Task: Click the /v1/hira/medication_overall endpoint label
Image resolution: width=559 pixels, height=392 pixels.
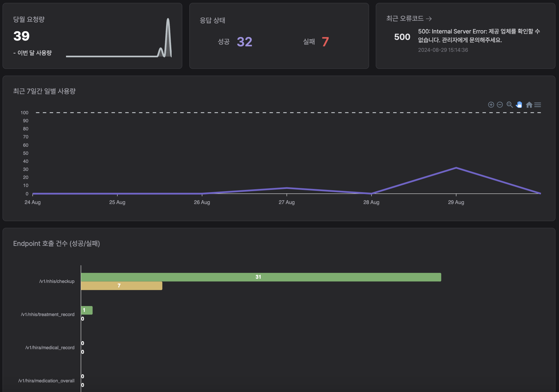Action: coord(46,381)
